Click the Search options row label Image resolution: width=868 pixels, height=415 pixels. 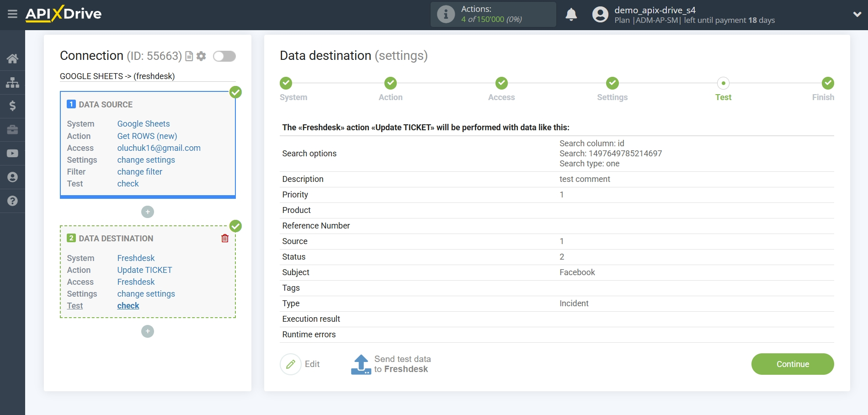(x=309, y=154)
